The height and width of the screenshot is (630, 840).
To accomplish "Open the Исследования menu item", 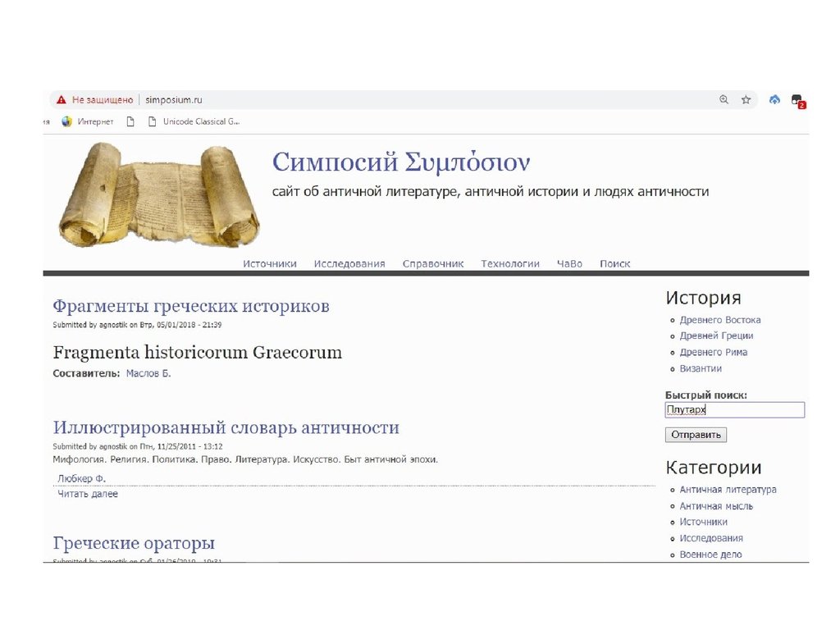I will coord(349,263).
